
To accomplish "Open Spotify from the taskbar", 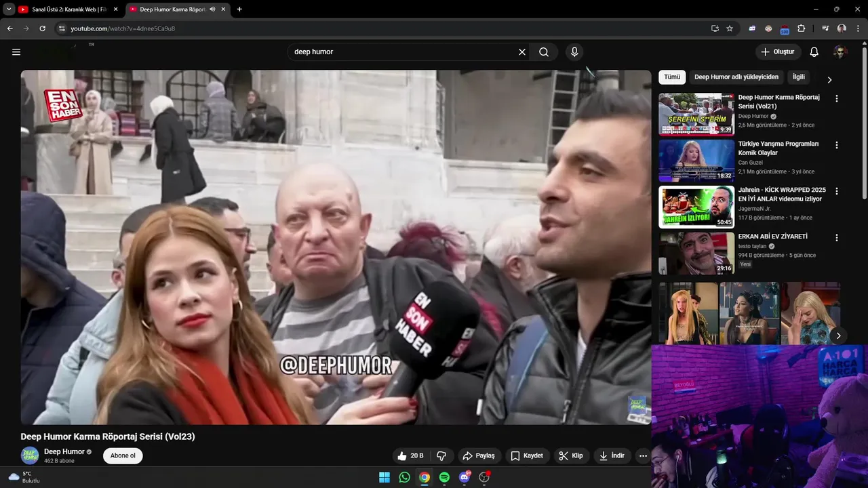I will (444, 477).
